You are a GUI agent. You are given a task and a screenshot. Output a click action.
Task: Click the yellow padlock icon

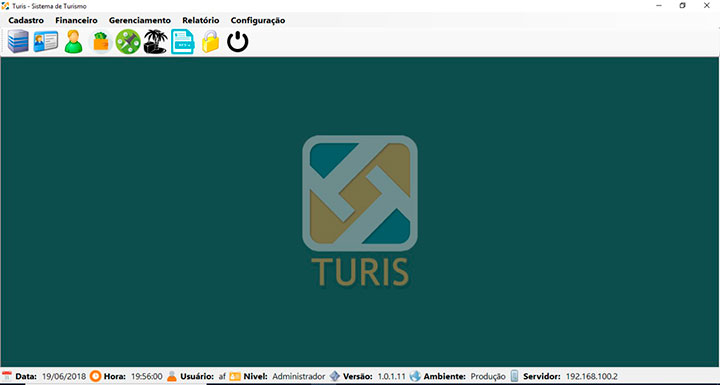210,42
